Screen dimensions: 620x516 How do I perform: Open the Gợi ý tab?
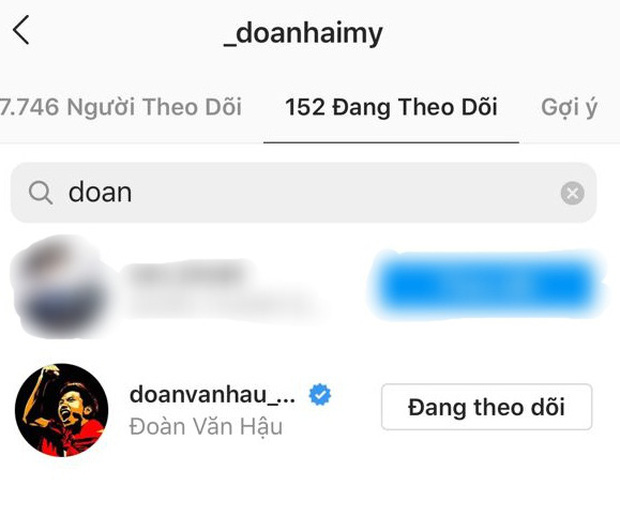pos(569,108)
